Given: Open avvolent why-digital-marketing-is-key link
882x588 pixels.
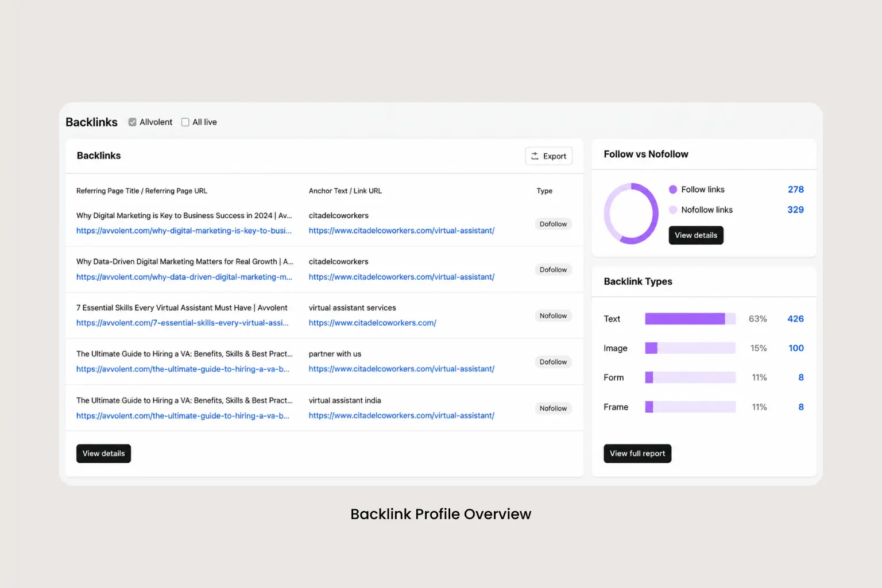Looking at the screenshot, I should [184, 231].
